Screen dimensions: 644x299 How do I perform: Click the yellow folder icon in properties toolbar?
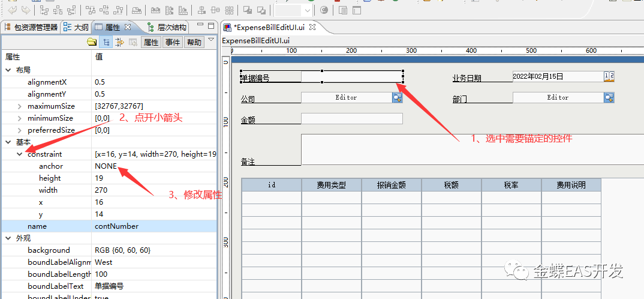[x=92, y=42]
